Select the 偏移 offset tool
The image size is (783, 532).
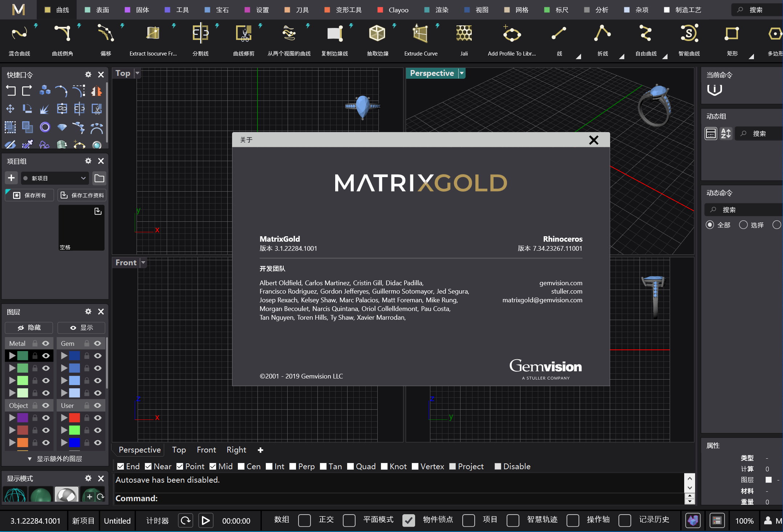[x=106, y=39]
